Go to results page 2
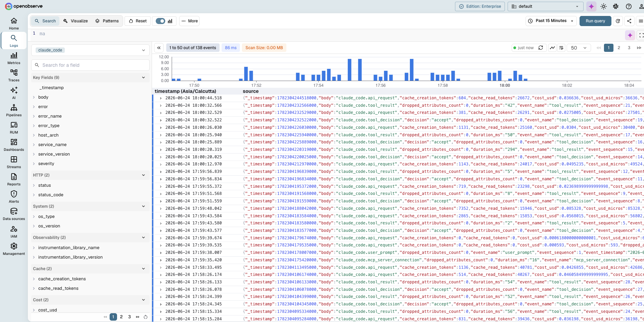Screen dimensions: 644x322 click(619, 48)
